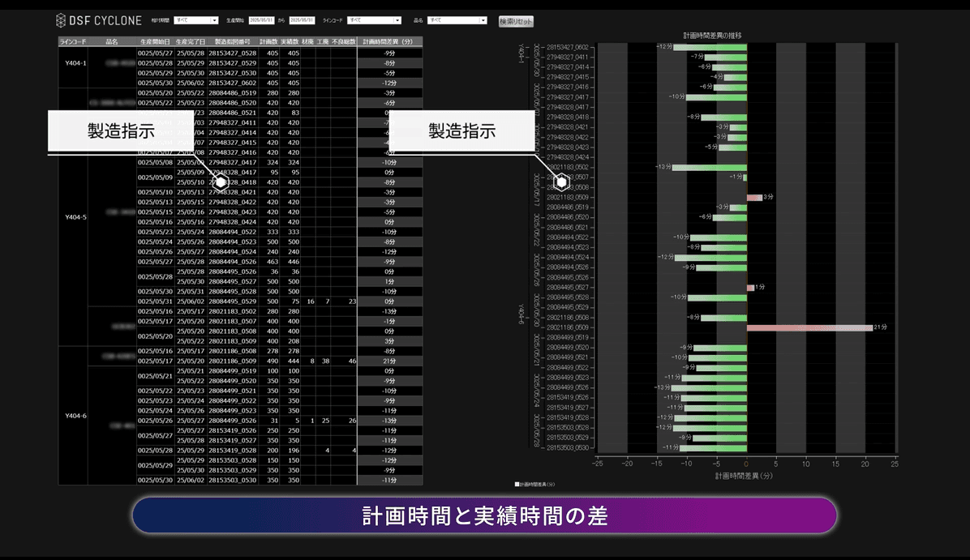Open the ラインコード filter dropdown
The height and width of the screenshot is (560, 970).
[x=374, y=20]
